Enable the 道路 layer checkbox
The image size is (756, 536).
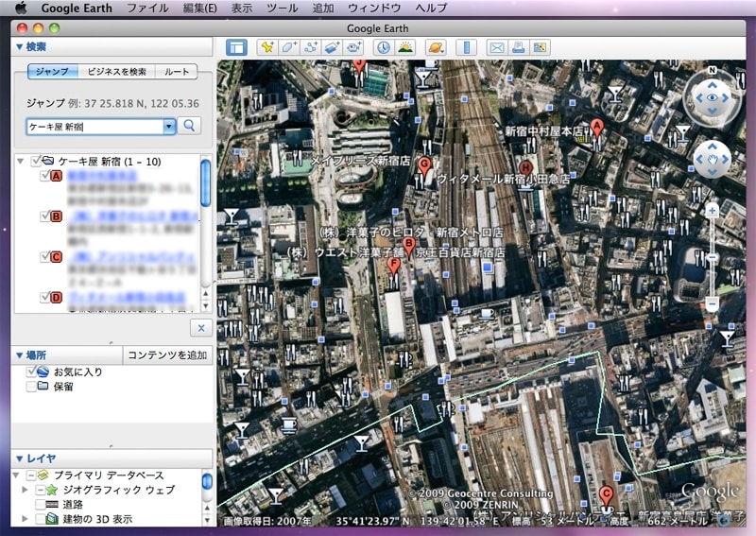point(43,505)
